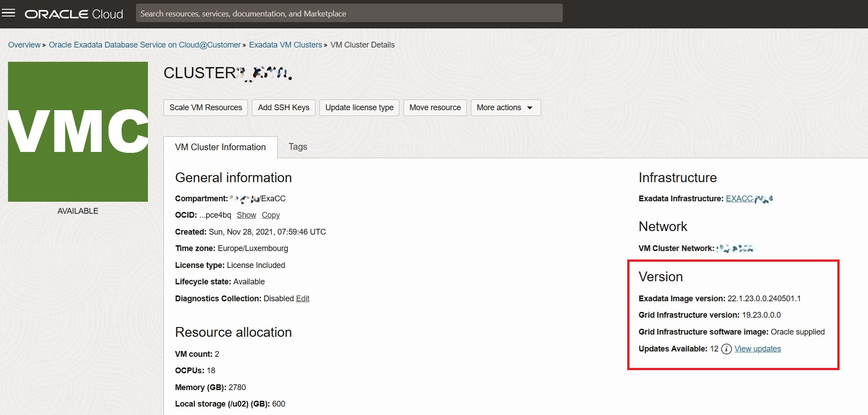Edit Diagnostics Collection setting
Image resolution: width=868 pixels, height=415 pixels.
pos(303,299)
